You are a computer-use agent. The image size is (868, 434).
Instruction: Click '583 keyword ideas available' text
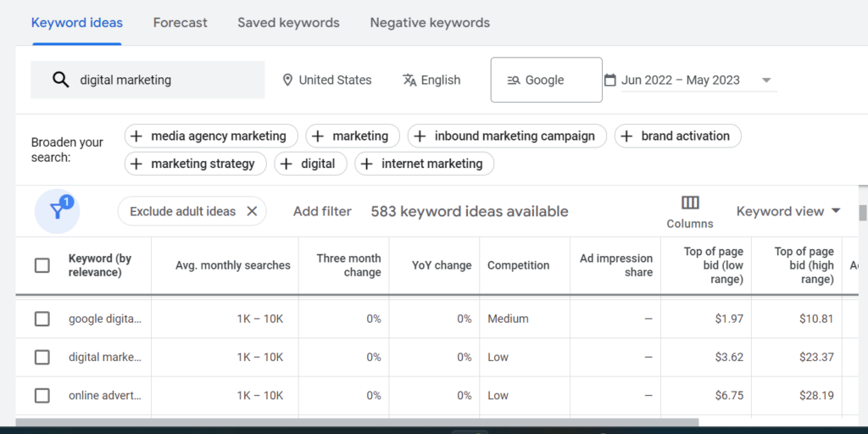click(x=470, y=211)
